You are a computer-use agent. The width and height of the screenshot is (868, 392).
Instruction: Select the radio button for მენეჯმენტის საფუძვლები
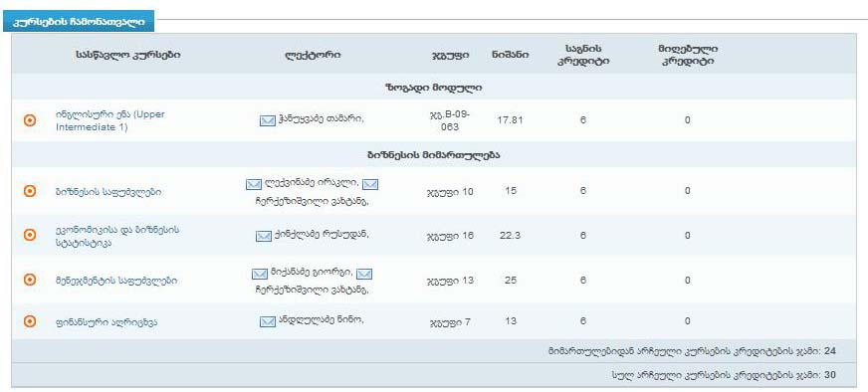pos(30,281)
